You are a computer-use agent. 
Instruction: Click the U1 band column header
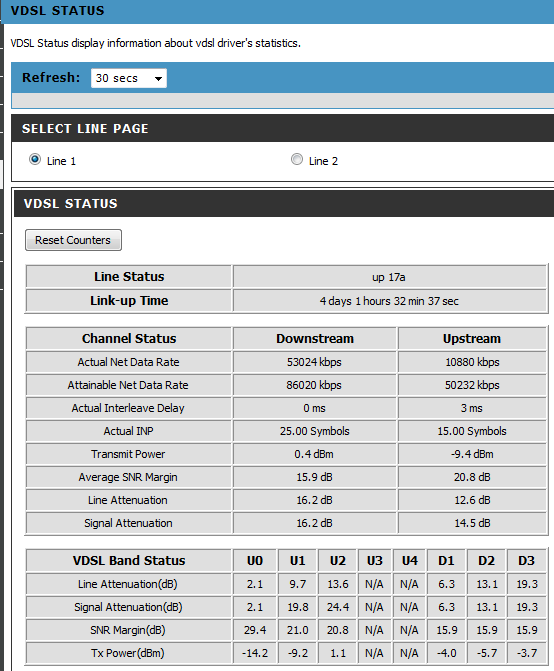coord(297,561)
